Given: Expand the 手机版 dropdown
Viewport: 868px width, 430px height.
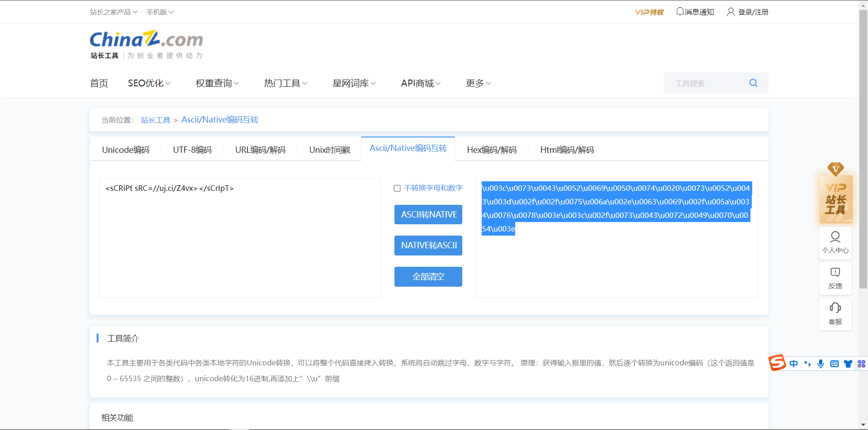Looking at the screenshot, I should pos(160,12).
